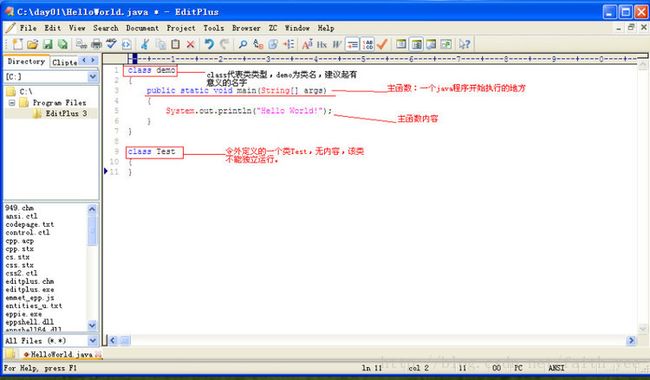Open Find with the magnifier icon
Screen dimensions: 650x380
[x=243, y=44]
